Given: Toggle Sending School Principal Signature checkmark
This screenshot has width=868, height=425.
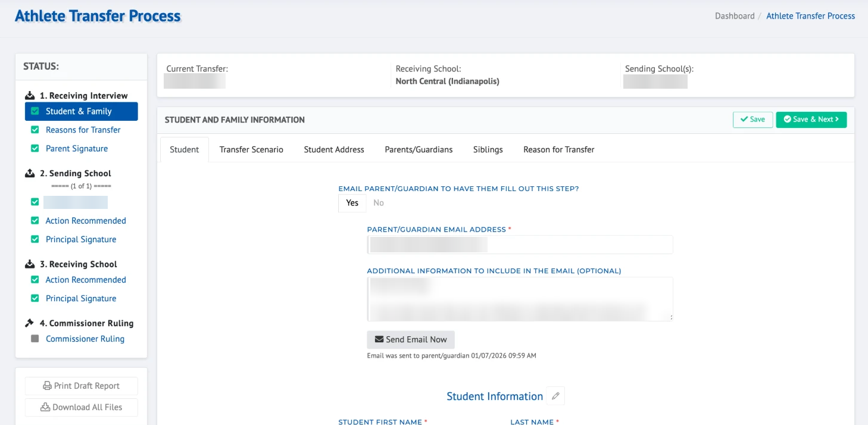Looking at the screenshot, I should click(35, 239).
